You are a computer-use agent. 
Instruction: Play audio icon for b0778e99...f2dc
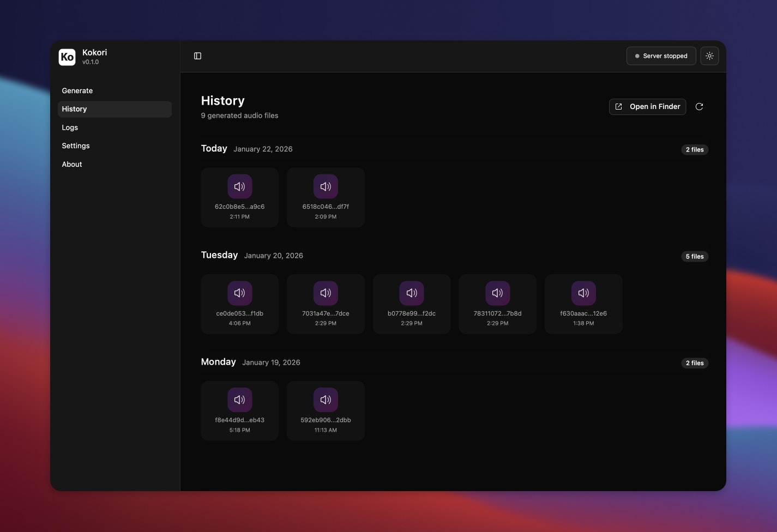click(412, 293)
